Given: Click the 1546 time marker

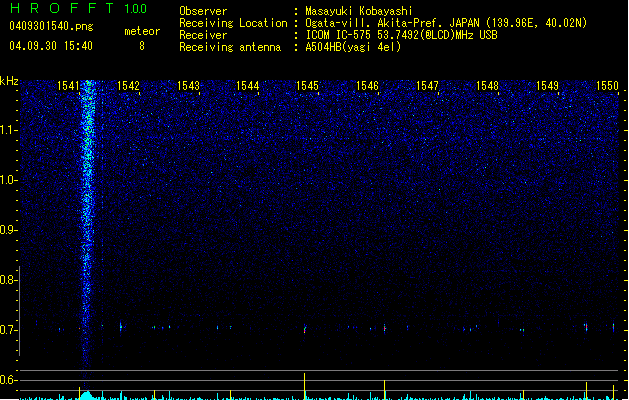Looking at the screenshot, I should (367, 86).
